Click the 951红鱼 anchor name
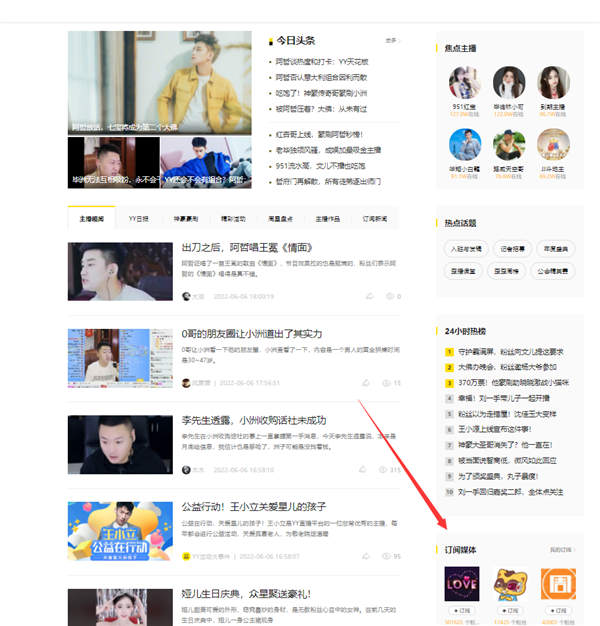The width and height of the screenshot is (600, 626). click(464, 107)
